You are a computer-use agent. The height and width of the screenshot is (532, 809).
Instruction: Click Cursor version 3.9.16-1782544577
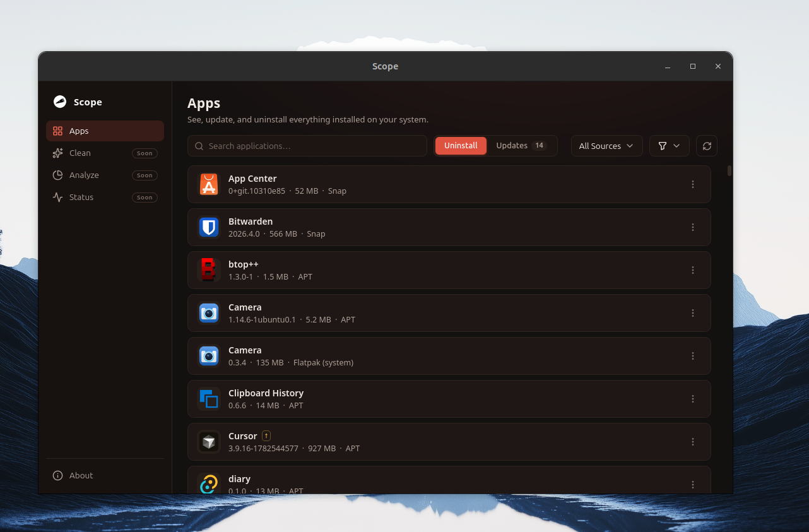coord(263,448)
